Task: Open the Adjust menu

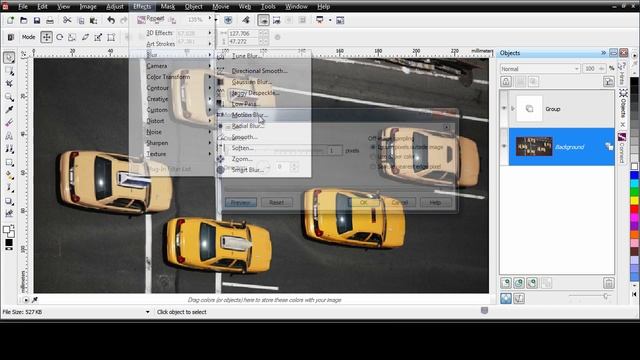Action: 115,7
